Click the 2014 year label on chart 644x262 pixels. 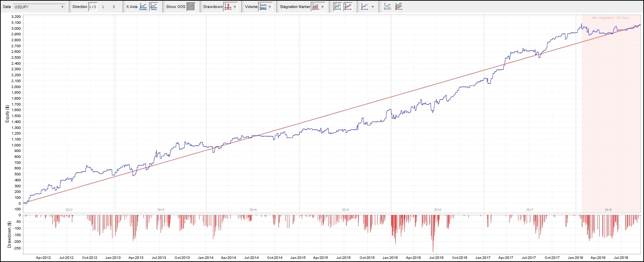(x=253, y=210)
